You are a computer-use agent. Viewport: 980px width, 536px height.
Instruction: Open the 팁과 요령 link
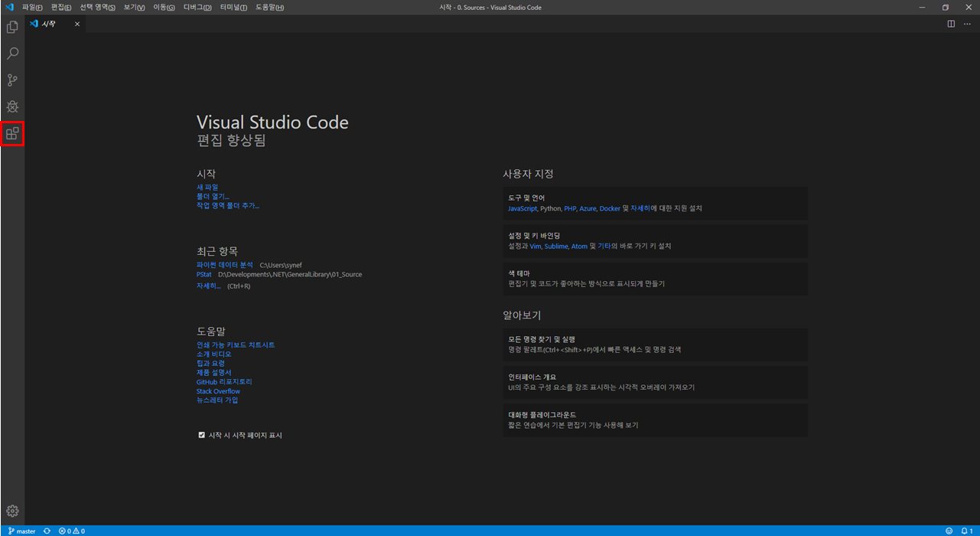pos(211,363)
